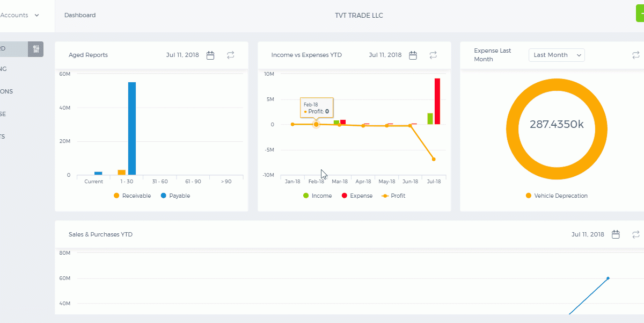Click the Jul-18 Profit line point
Viewport: 644px width, 323px height.
pyautogui.click(x=434, y=159)
